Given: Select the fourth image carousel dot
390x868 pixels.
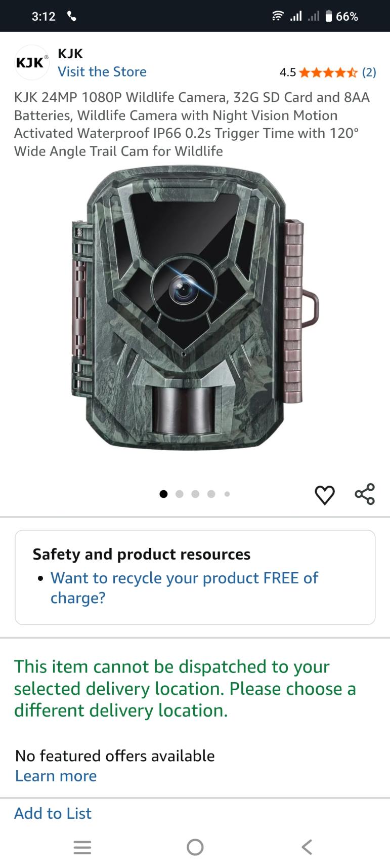Looking at the screenshot, I should (211, 494).
